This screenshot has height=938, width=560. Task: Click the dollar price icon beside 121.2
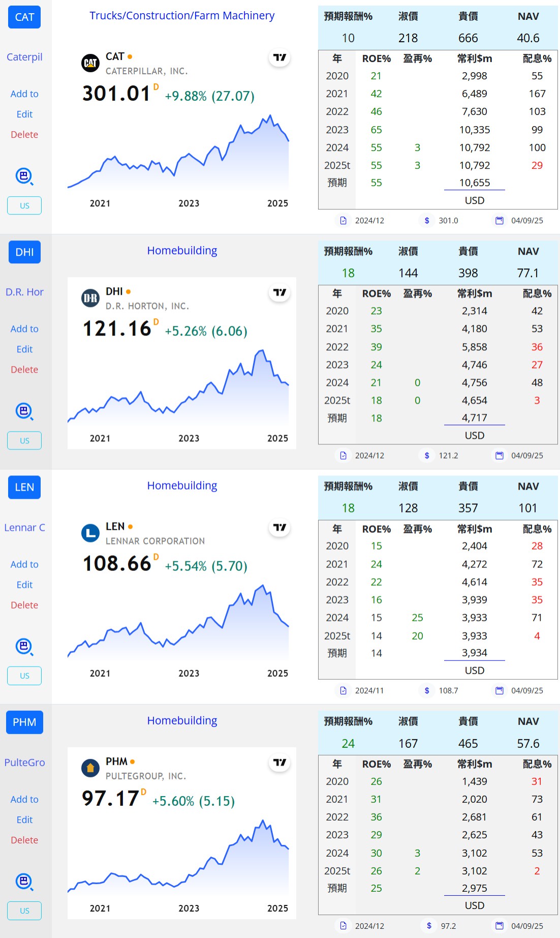427,456
